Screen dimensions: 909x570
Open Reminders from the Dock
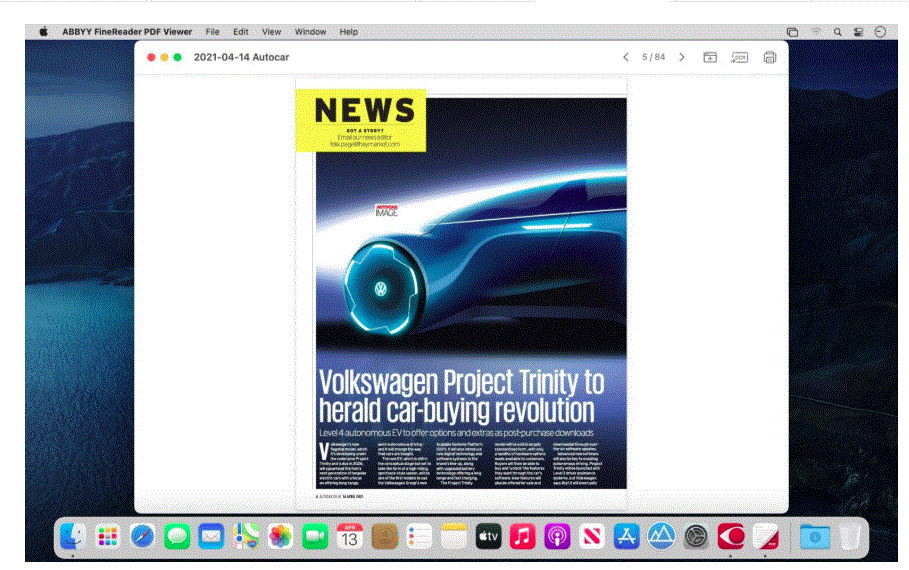coord(419,536)
